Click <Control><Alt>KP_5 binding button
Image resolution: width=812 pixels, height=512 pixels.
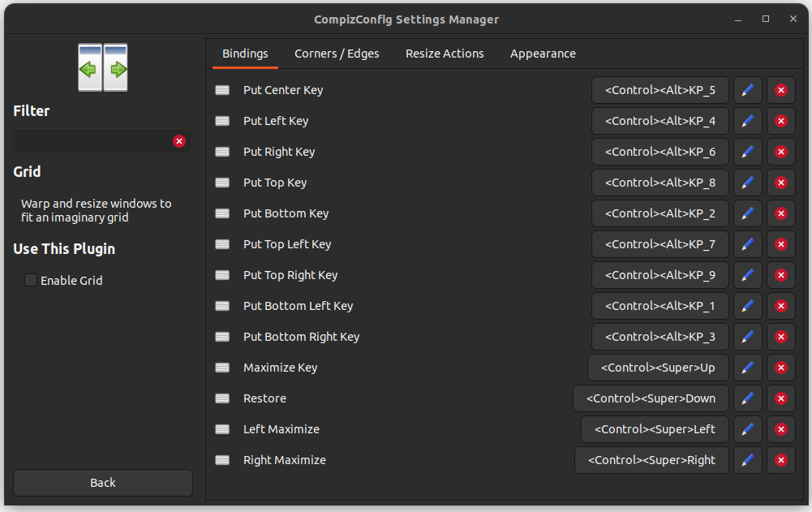point(660,90)
